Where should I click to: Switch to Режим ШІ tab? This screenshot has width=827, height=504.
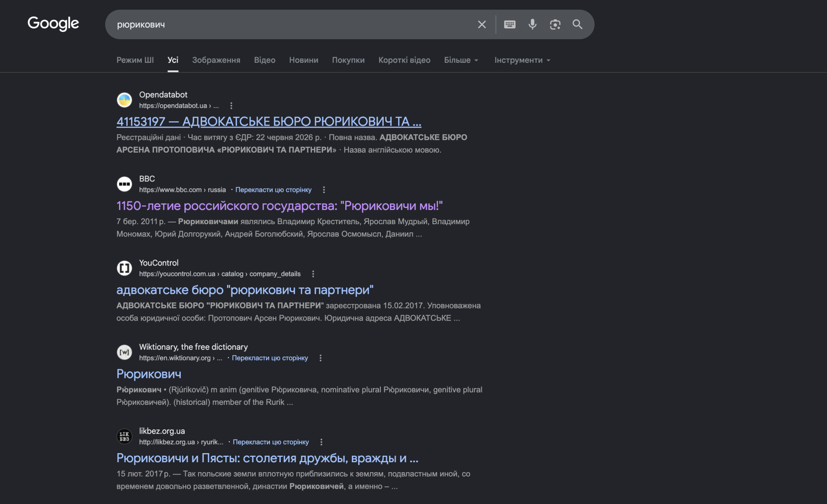(135, 60)
